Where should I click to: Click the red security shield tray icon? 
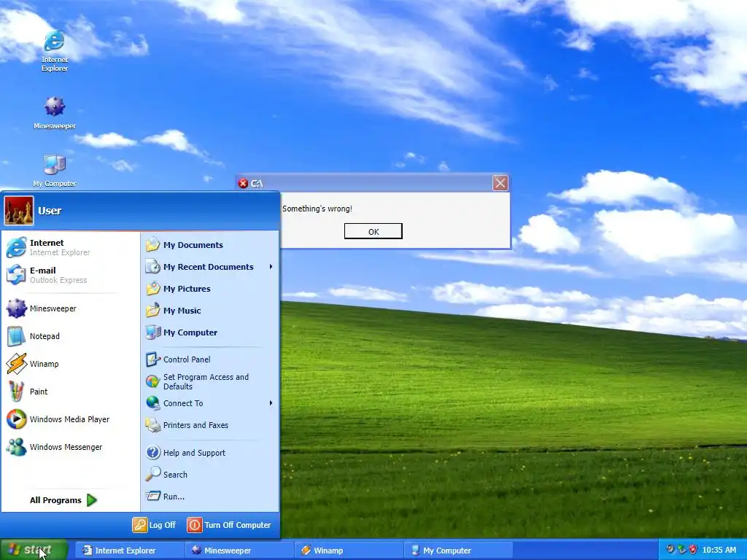693,550
